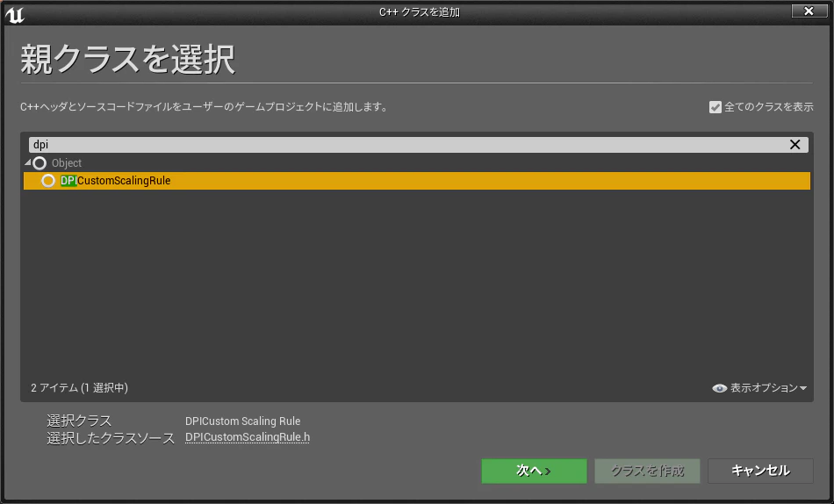Clear the dpi search text with X
The width and height of the screenshot is (834, 504).
tap(794, 145)
